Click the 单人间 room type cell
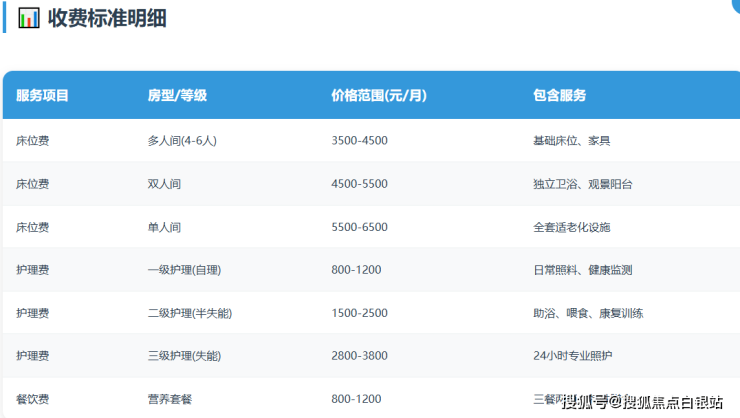 coord(164,227)
